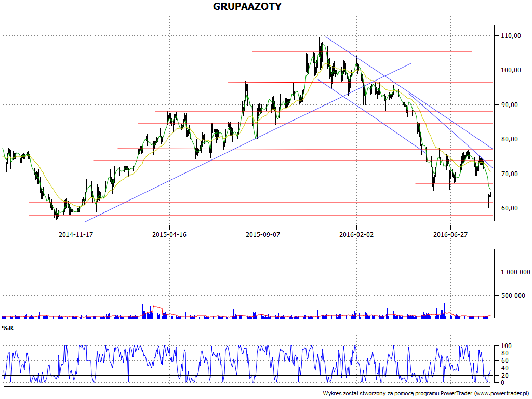This screenshot has width=532, height=399.
Task: Click the 20 level on %R axis
Action: point(504,376)
